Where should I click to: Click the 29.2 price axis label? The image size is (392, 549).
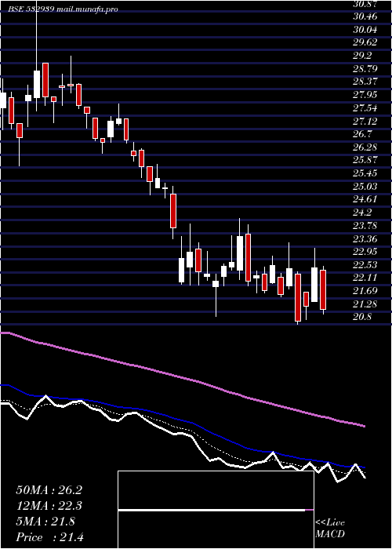tap(363, 56)
